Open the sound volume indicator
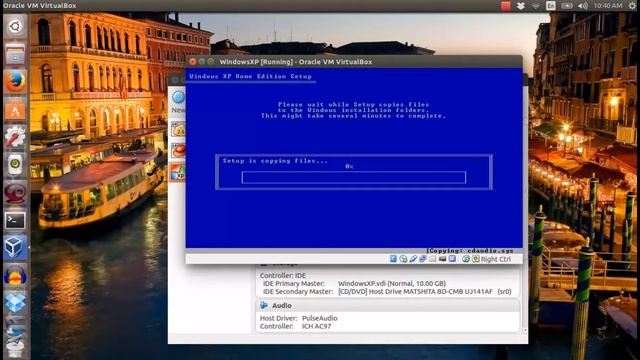Viewport: 640px width, 360px height. coord(583,6)
